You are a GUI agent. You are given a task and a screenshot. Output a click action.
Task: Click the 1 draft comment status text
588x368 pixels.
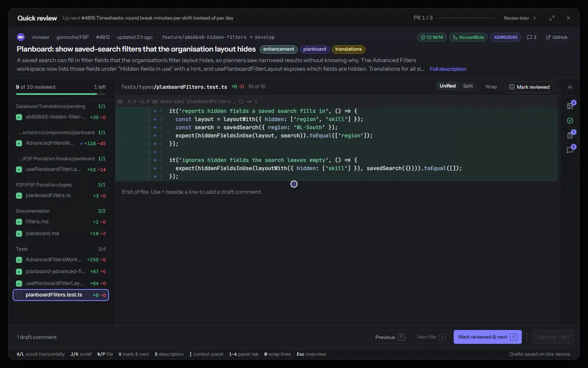tap(37, 337)
